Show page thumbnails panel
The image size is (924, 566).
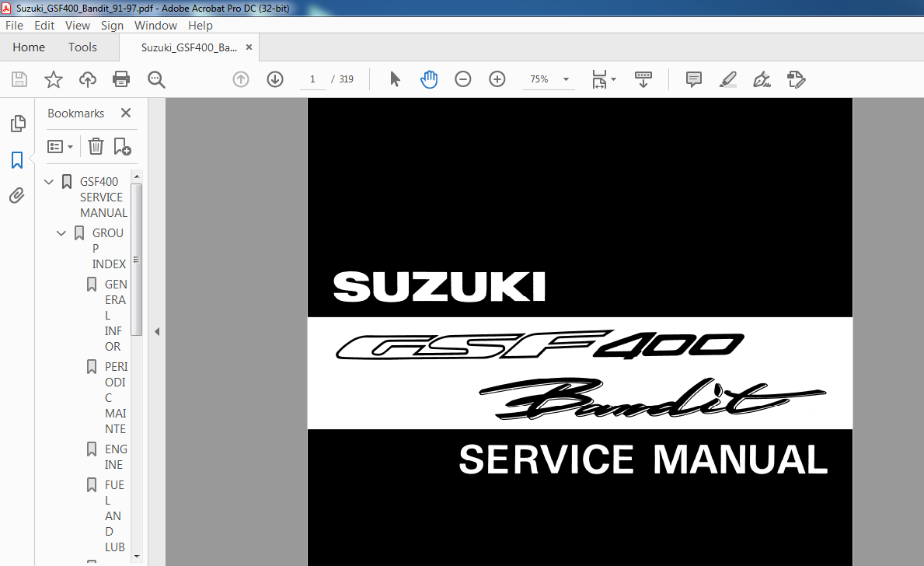(18, 123)
